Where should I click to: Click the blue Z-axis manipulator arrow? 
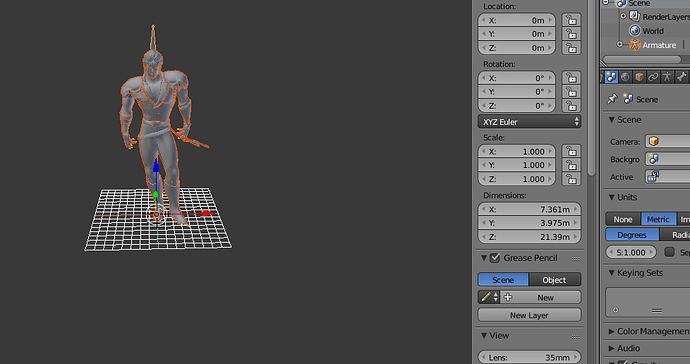[x=156, y=166]
